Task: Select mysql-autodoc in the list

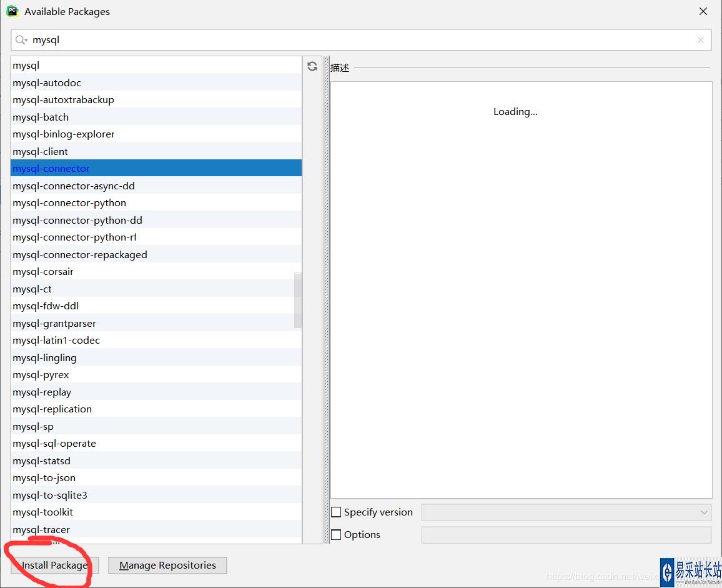Action: 156,82
